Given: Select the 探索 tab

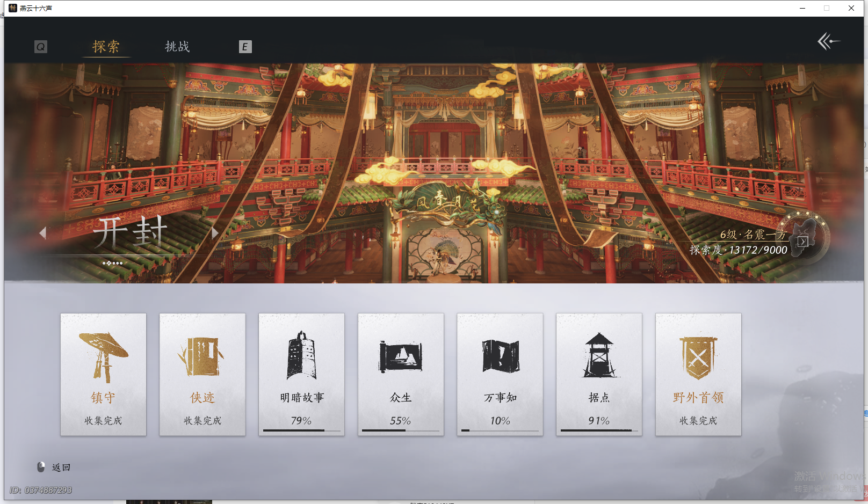Looking at the screenshot, I should point(107,47).
